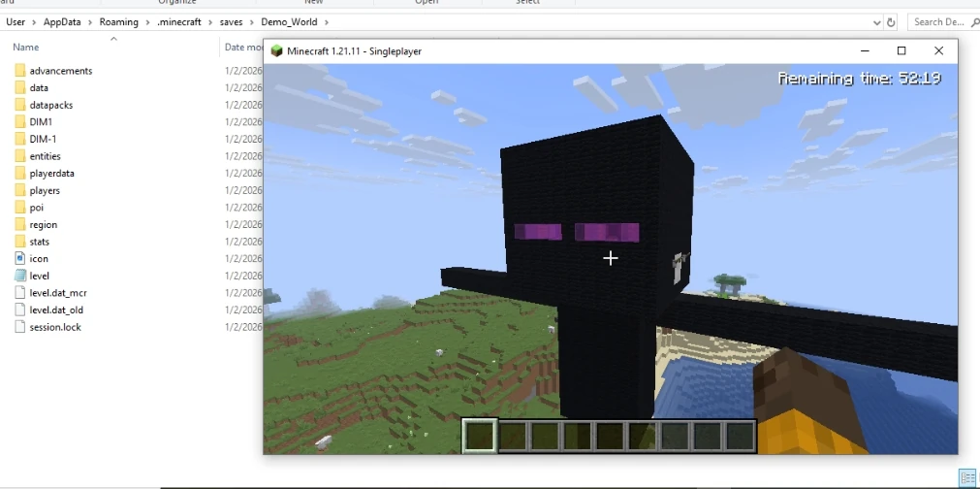Select the level file icon
The width and height of the screenshot is (980, 489).
19,276
